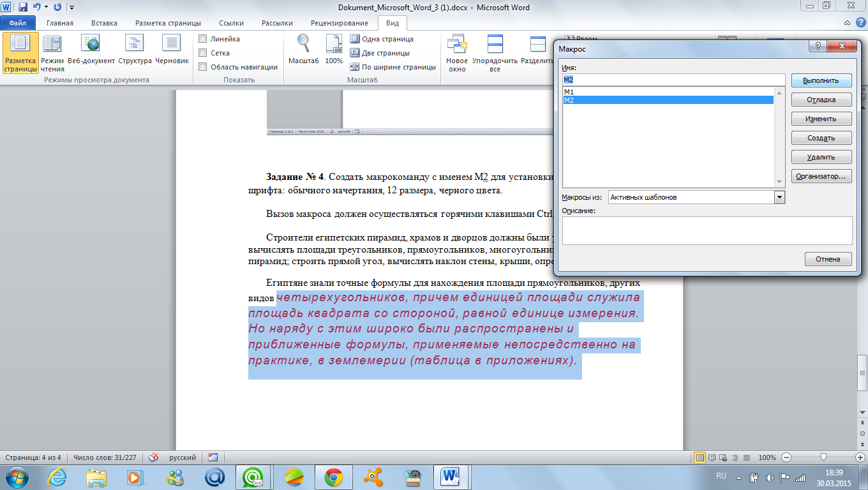Click the redo/repeat arrow icon

click(57, 8)
